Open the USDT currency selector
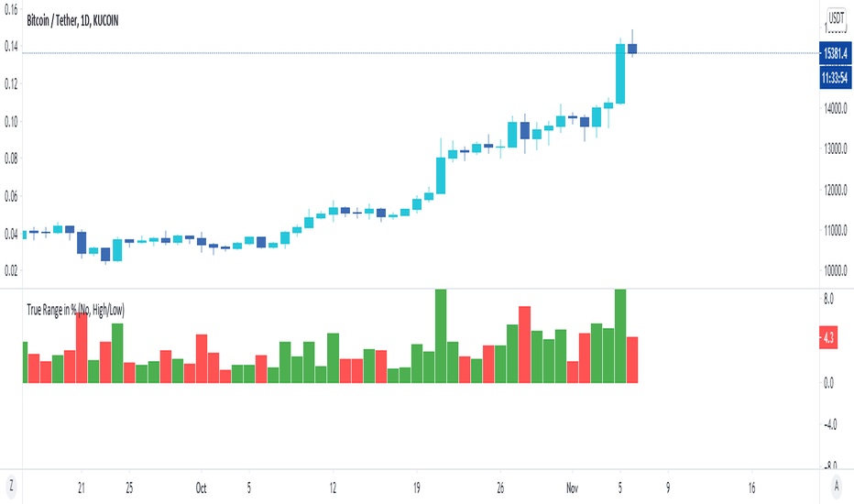 tap(836, 18)
